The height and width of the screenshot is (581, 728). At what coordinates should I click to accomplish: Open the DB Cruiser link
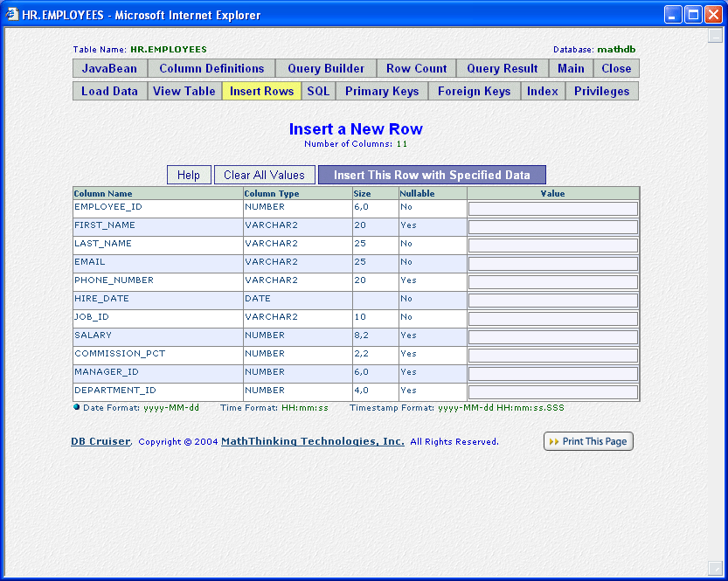[x=101, y=441]
